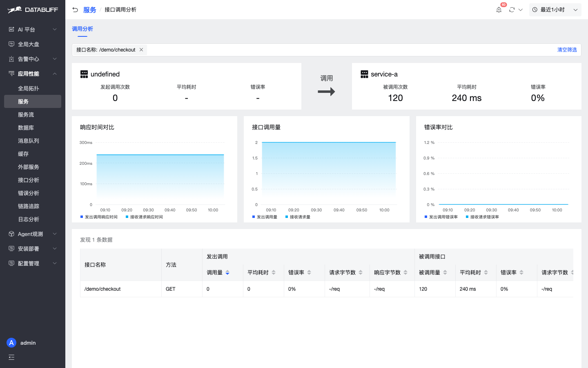Toggle 接收请求响应时间 legend

point(144,217)
